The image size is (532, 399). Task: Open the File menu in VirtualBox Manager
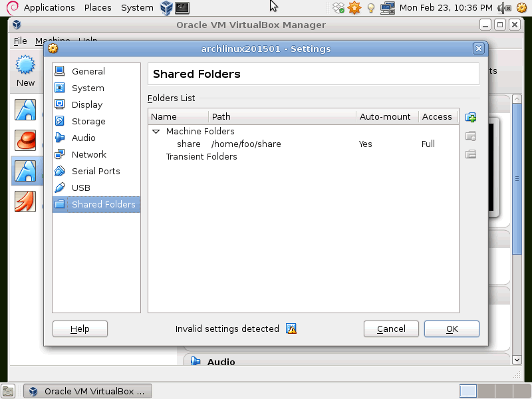pyautogui.click(x=21, y=41)
